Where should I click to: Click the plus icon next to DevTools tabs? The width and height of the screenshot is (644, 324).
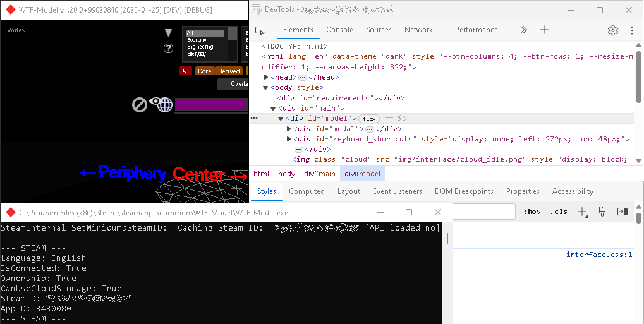coord(544,30)
